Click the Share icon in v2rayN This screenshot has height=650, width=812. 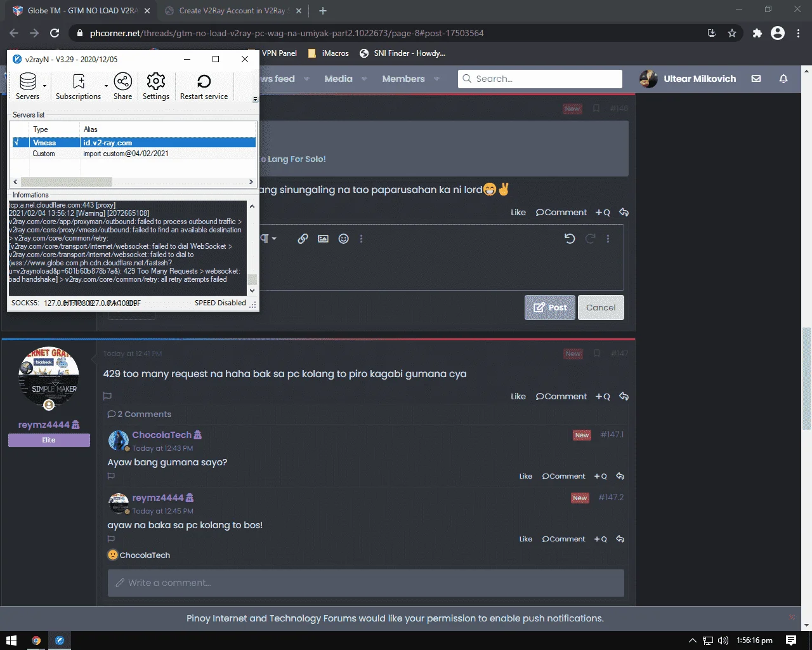122,86
